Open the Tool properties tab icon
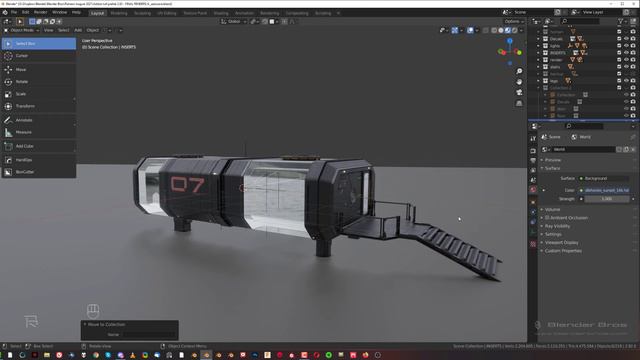 [533, 139]
